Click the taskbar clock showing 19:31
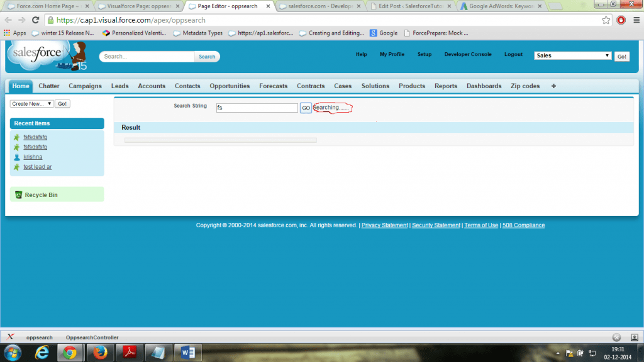This screenshot has height=362, width=644. click(618, 353)
